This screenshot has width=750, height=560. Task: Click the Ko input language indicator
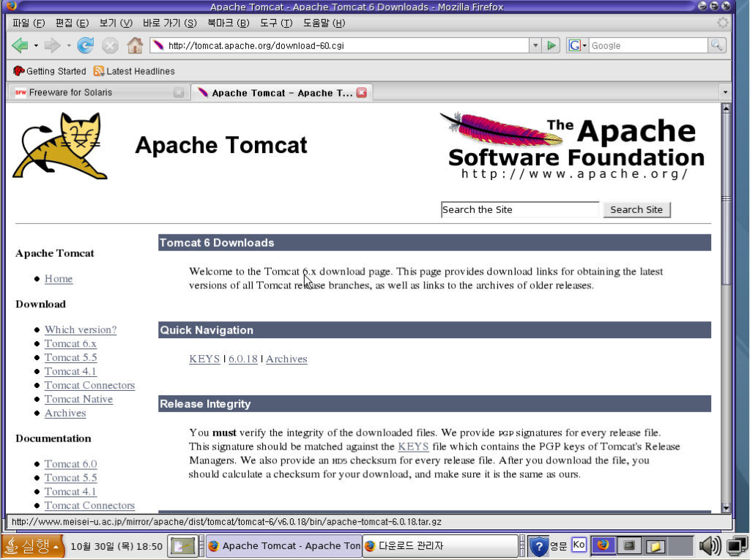point(579,545)
